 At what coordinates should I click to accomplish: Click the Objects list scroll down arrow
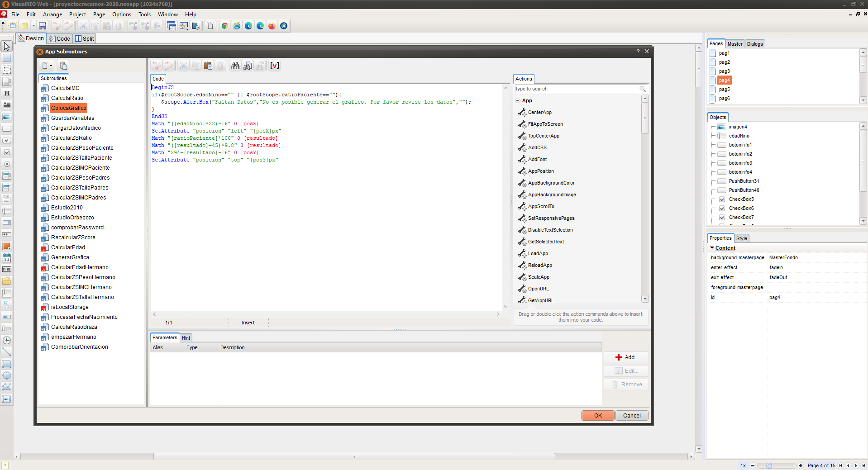click(x=863, y=221)
